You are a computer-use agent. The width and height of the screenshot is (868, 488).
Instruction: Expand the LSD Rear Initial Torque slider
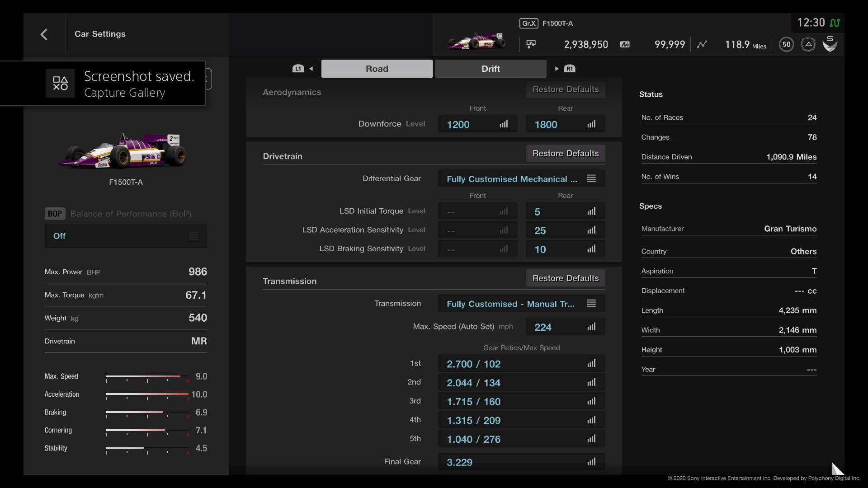click(x=591, y=211)
